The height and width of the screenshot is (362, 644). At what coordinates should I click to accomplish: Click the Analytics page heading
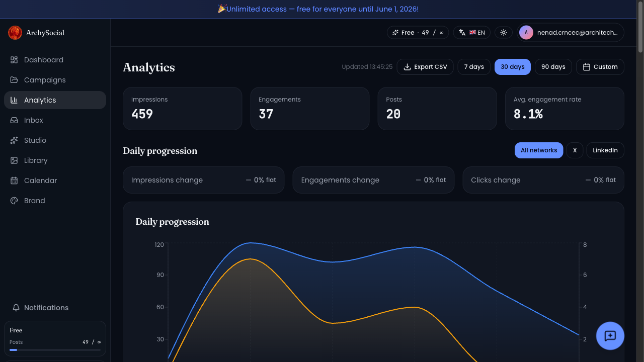pos(149,67)
